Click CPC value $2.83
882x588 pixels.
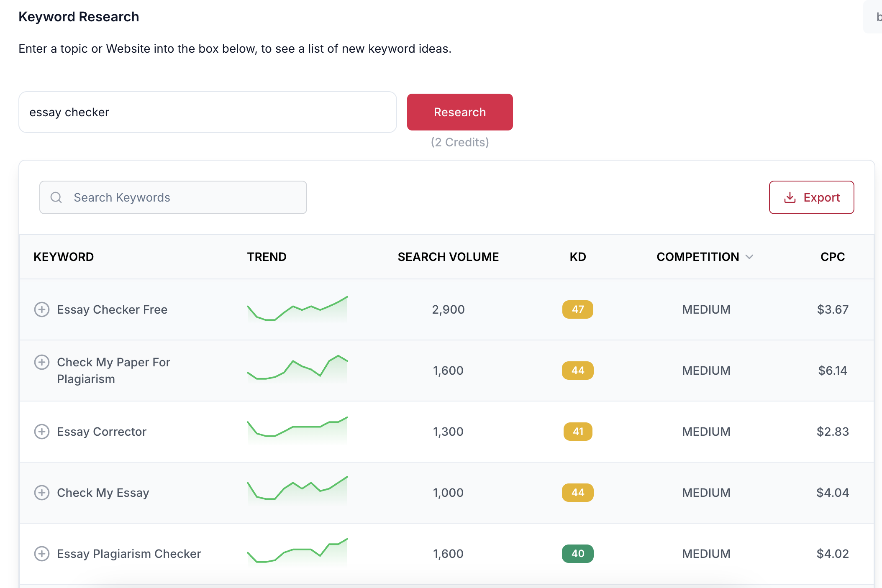point(833,432)
